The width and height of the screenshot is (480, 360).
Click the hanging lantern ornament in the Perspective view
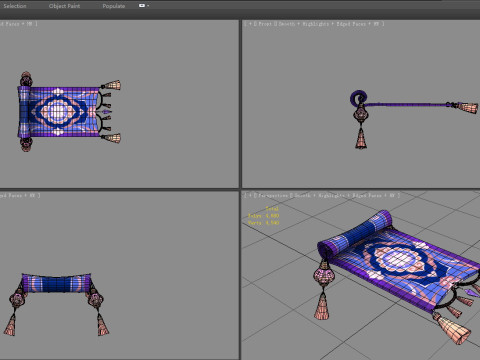[323, 276]
